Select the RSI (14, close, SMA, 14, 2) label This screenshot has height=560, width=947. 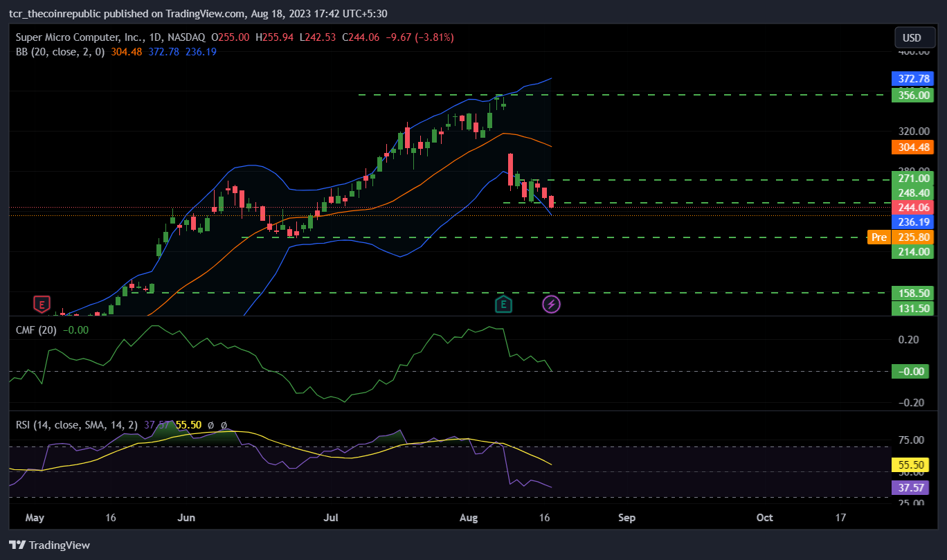pos(77,424)
